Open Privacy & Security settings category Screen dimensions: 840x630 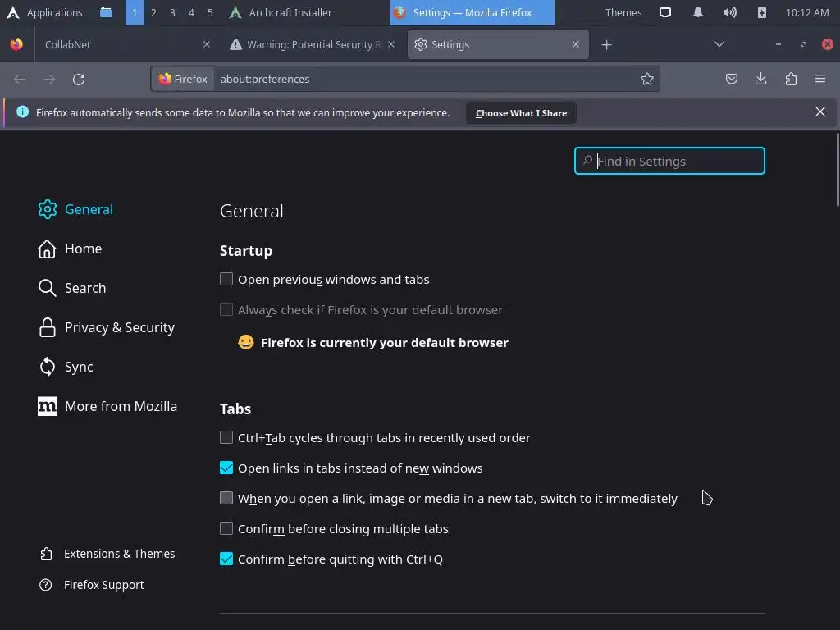119,327
